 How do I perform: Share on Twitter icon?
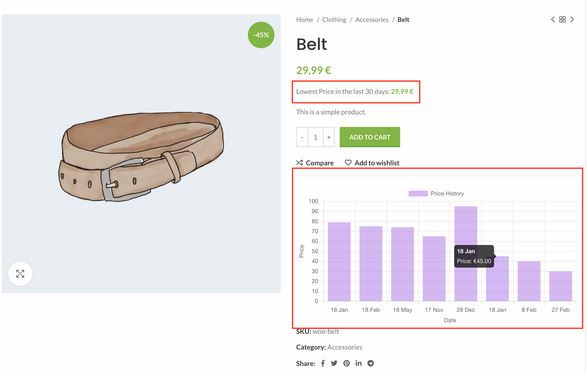334,363
